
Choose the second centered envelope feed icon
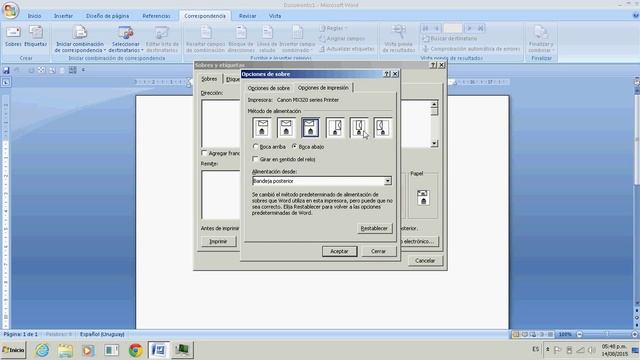[x=286, y=128]
